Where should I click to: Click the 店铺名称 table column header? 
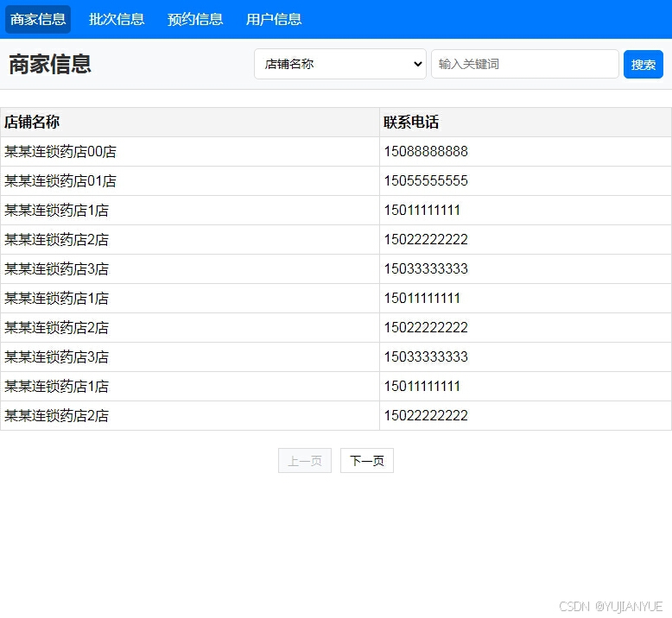190,122
